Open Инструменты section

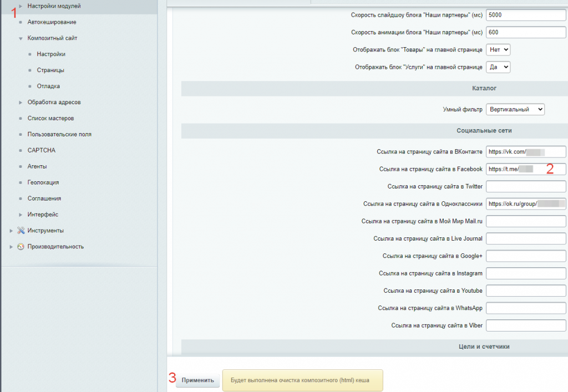[x=45, y=231]
